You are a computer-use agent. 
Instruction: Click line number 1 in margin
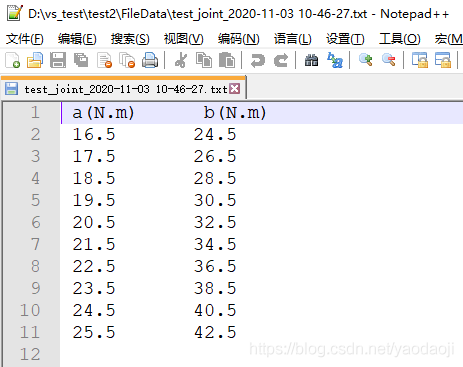point(35,113)
